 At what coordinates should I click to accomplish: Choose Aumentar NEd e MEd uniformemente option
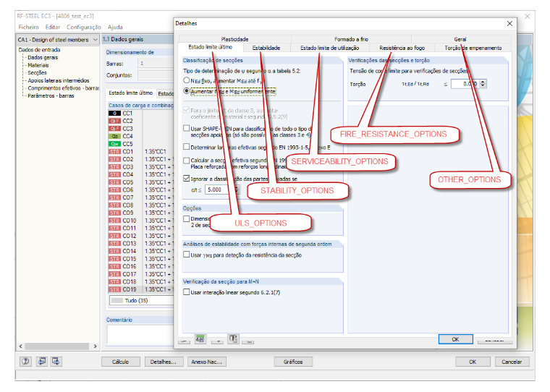point(187,91)
